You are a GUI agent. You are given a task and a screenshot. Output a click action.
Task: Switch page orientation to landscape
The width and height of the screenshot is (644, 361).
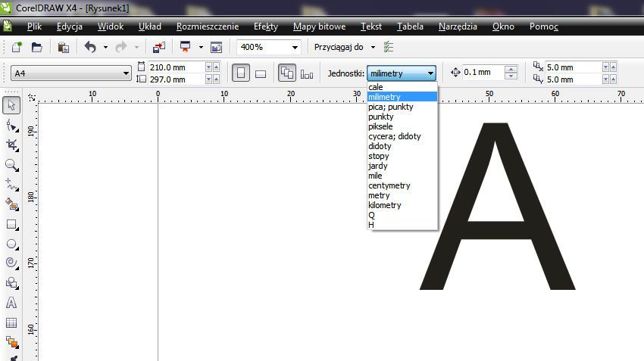[x=260, y=73]
